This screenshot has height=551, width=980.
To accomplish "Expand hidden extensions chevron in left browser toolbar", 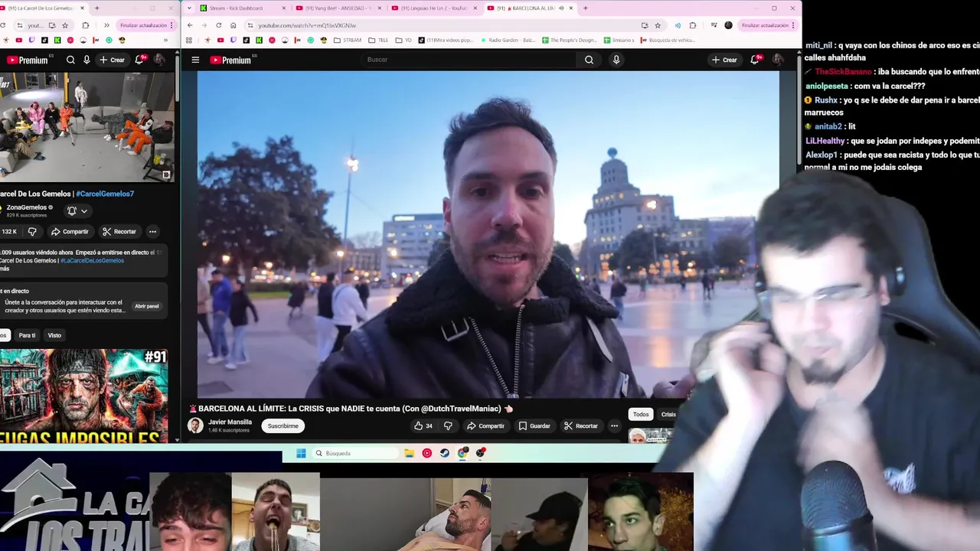I will pos(106,25).
